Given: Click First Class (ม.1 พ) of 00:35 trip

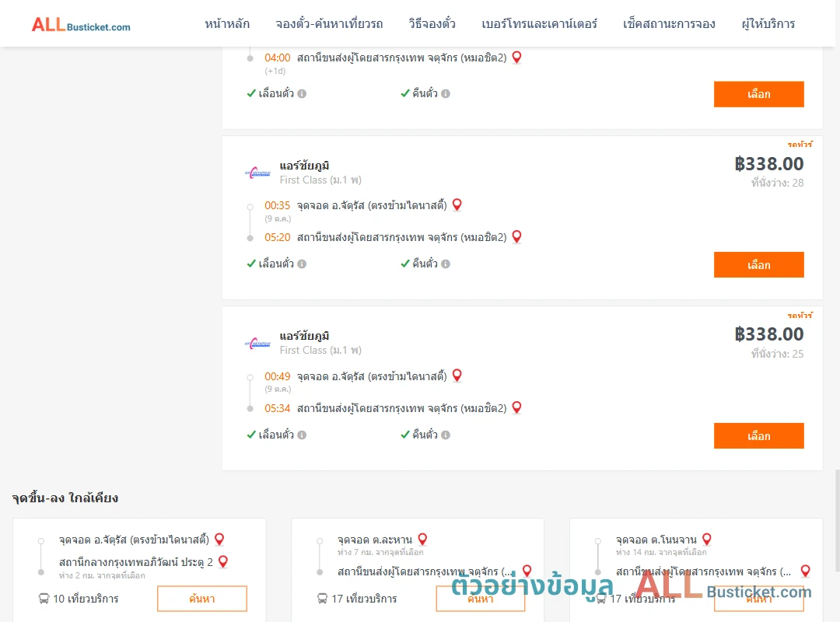Looking at the screenshot, I should (320, 180).
